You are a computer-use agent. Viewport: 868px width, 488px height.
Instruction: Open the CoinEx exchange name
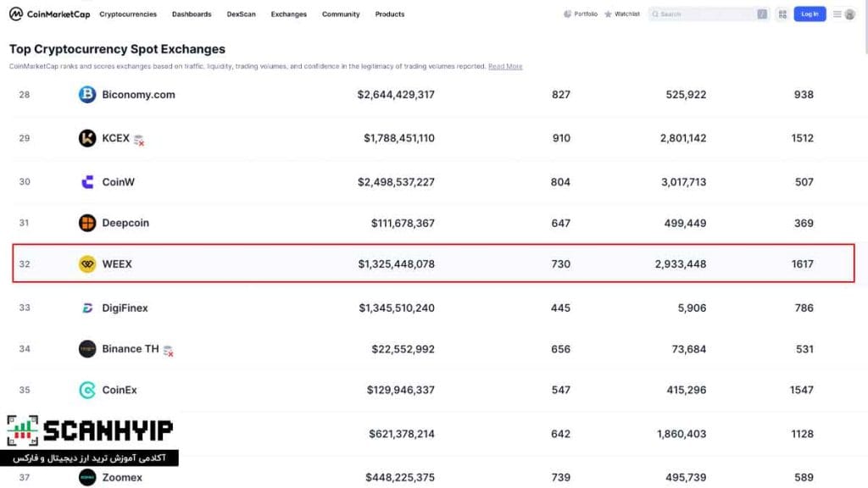coord(120,390)
